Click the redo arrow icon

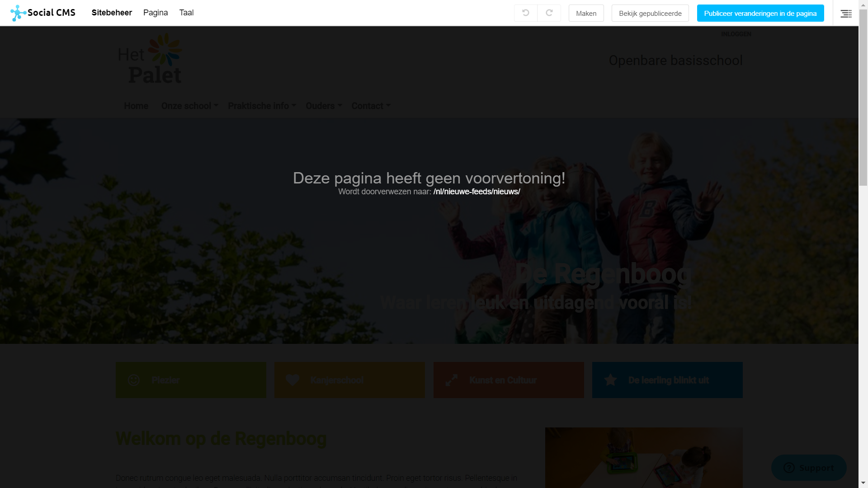click(549, 13)
